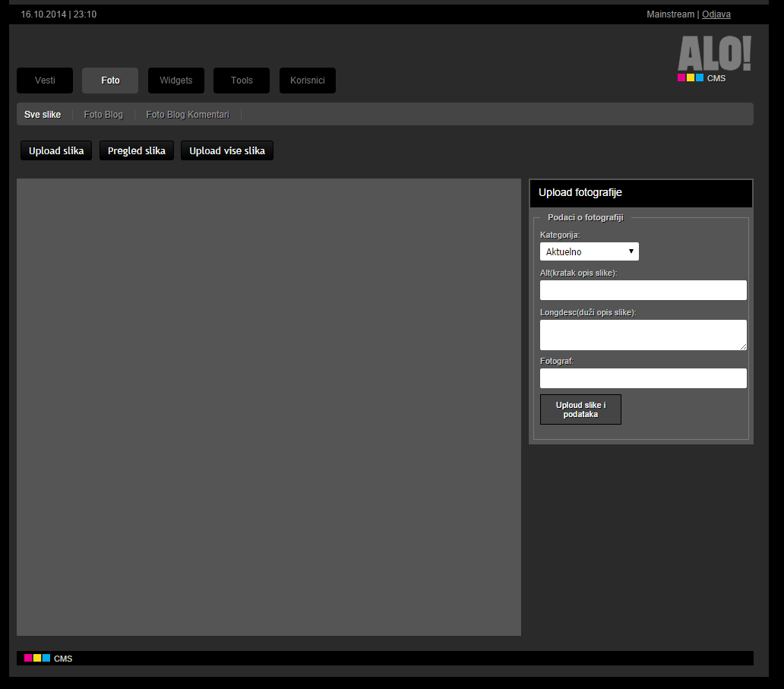
Task: Click the Odjava logout link
Action: [716, 14]
